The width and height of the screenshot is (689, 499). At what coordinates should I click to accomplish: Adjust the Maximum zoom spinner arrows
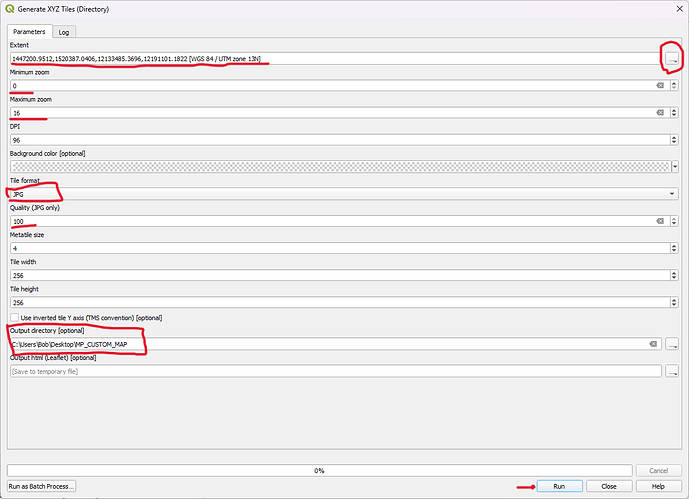point(674,113)
